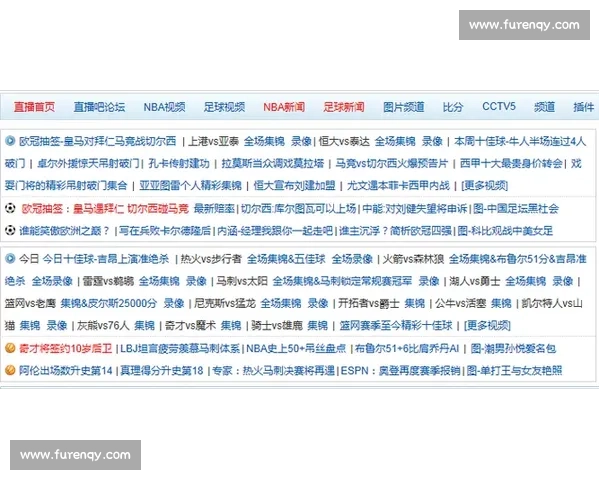Open 中能:对刘健失望将申诉 link
This screenshot has height=480, width=600.
415,209
